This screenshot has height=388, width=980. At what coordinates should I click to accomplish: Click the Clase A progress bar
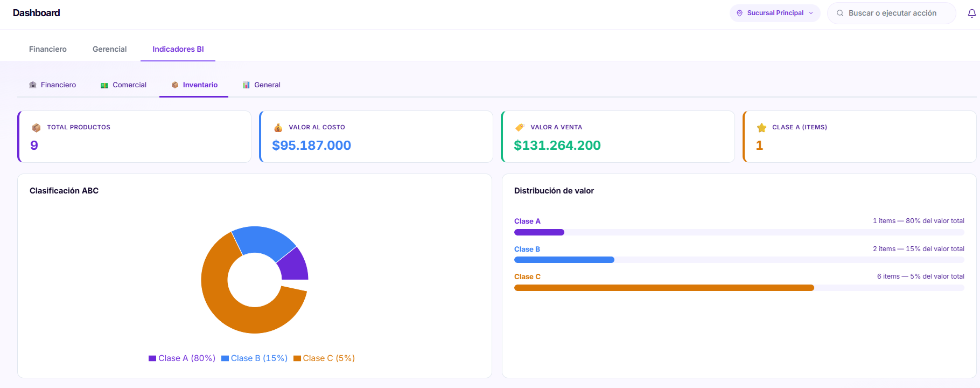pyautogui.click(x=739, y=232)
